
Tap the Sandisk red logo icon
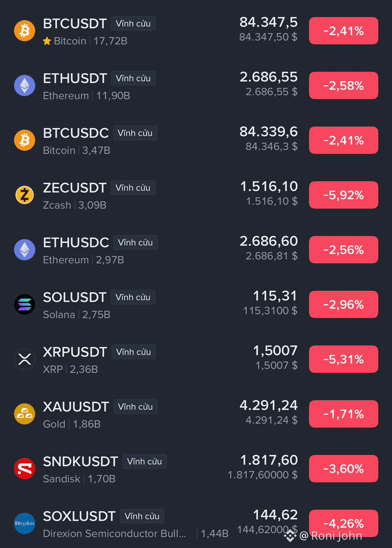point(25,469)
